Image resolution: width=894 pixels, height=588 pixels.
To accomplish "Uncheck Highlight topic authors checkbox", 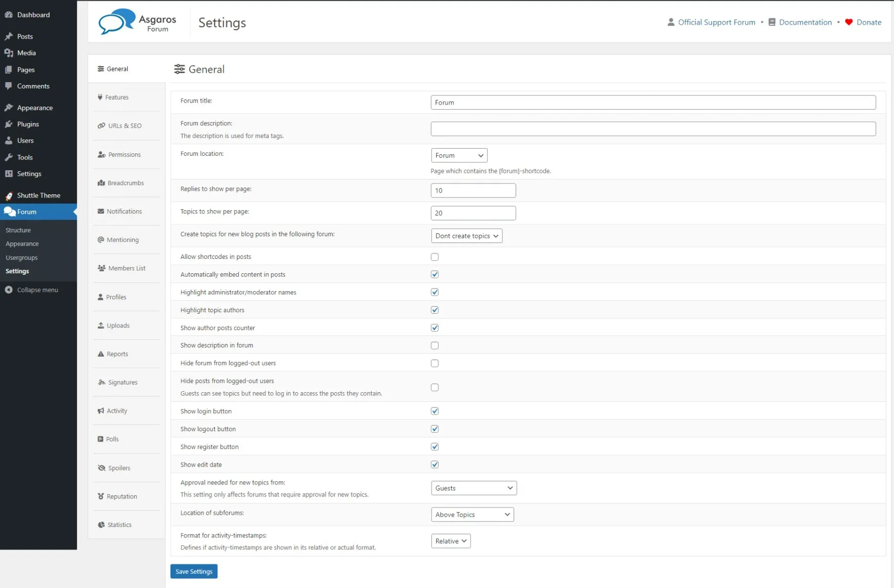I will tap(435, 310).
